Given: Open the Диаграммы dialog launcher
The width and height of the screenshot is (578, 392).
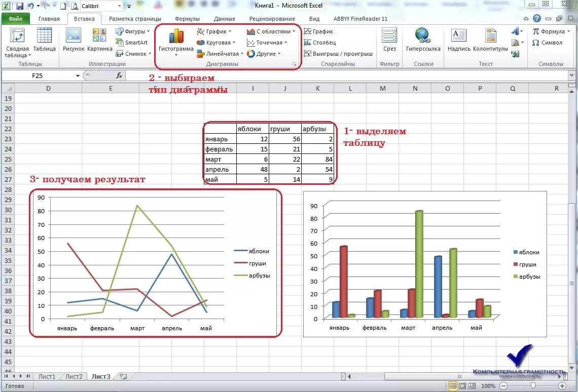Looking at the screenshot, I should tap(294, 64).
